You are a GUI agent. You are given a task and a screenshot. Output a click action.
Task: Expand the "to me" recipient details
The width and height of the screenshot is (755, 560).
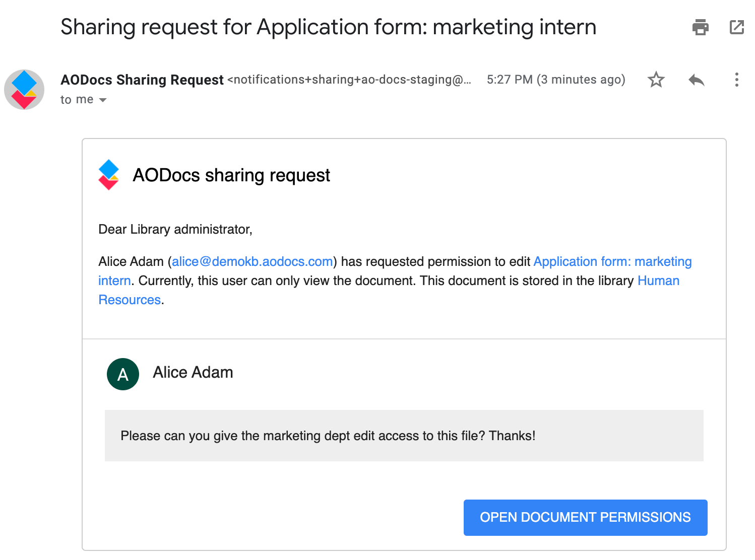pyautogui.click(x=103, y=100)
